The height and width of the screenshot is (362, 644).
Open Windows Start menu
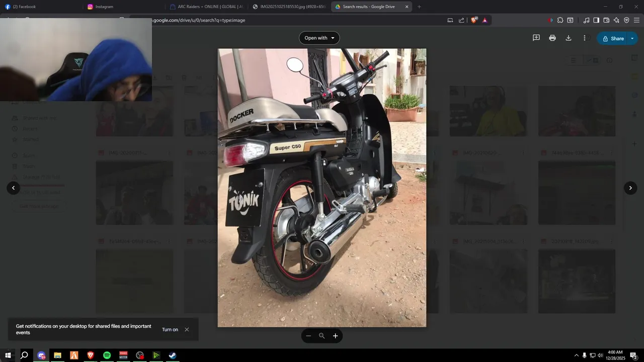pos(8,355)
